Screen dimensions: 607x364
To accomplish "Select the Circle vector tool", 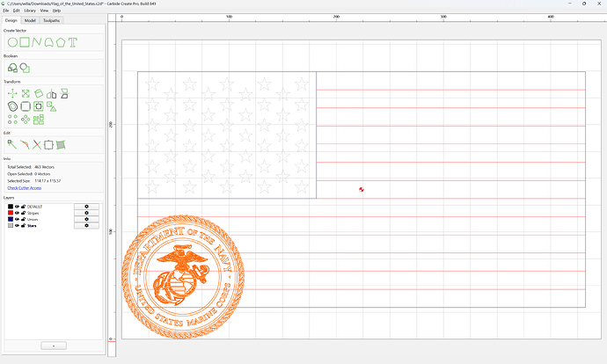I will pos(12,42).
